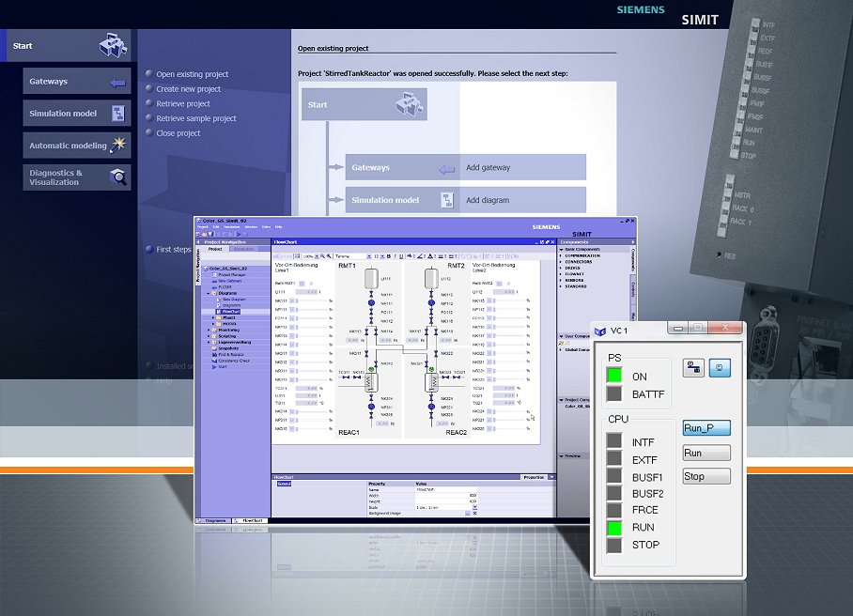Toggle the Hand RMT1 switch in Line1 panel
The height and width of the screenshot is (616, 853).
pyautogui.click(x=302, y=284)
